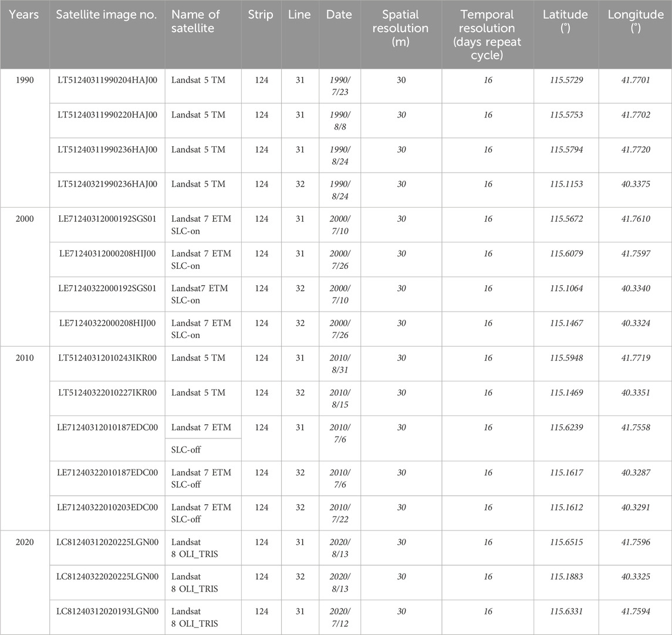Click the date cell 1990/8/8
This screenshot has width=672, height=635.
[x=340, y=121]
